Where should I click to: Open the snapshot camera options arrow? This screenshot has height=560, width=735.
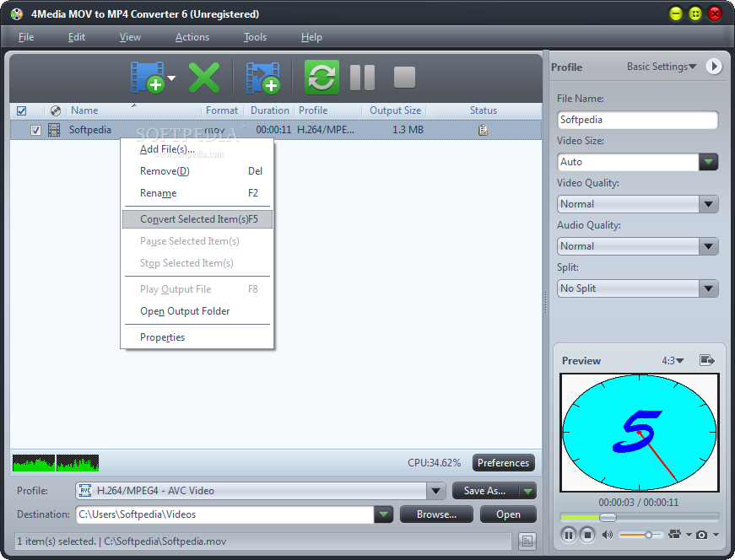coord(716,535)
